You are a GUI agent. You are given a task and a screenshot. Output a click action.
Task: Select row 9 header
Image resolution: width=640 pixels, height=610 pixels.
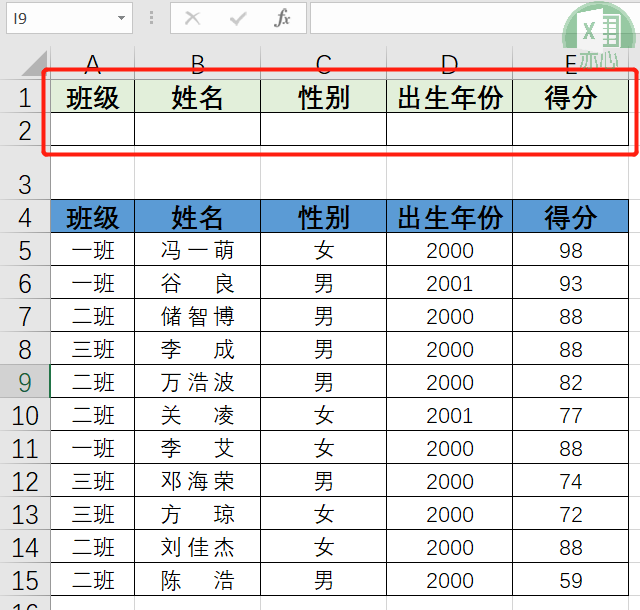click(25, 382)
